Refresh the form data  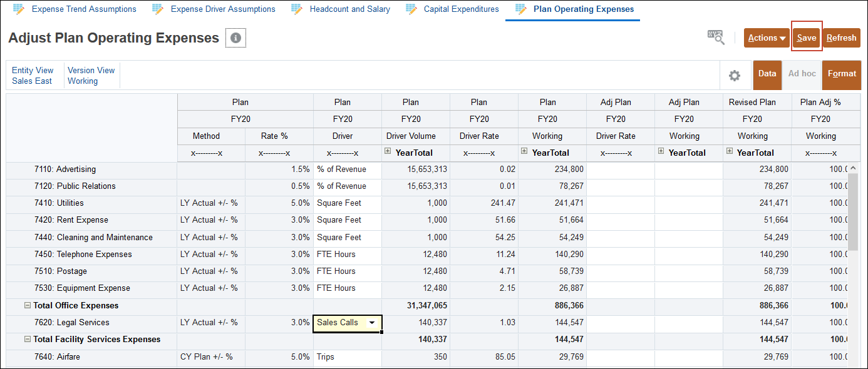pos(841,38)
